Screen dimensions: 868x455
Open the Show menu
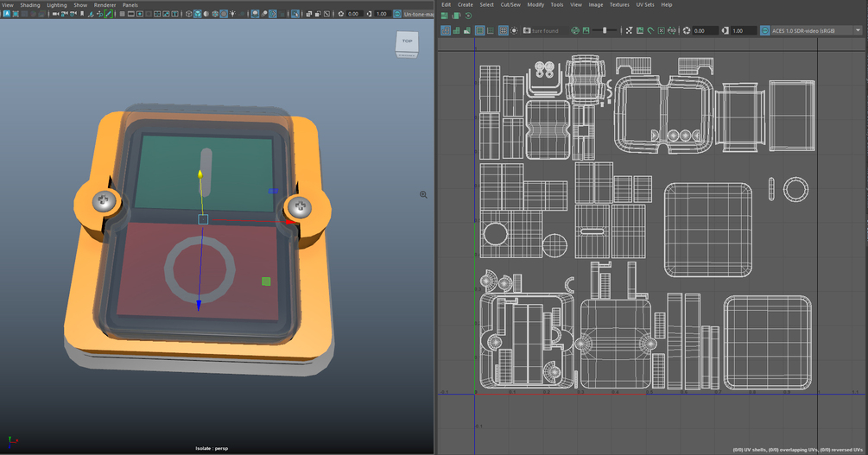click(80, 5)
